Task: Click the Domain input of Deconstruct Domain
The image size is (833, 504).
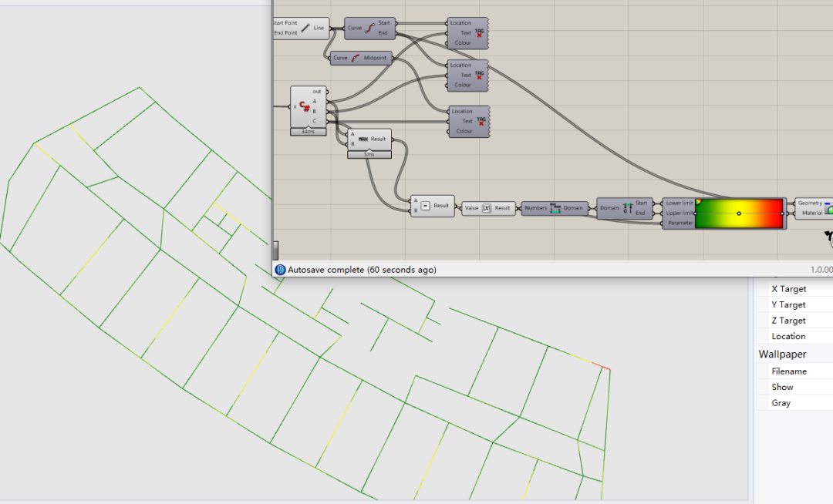Action: pyautogui.click(x=609, y=208)
